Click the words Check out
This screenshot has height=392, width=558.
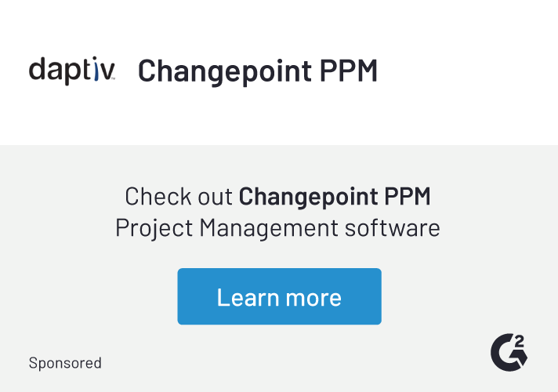click(x=179, y=196)
